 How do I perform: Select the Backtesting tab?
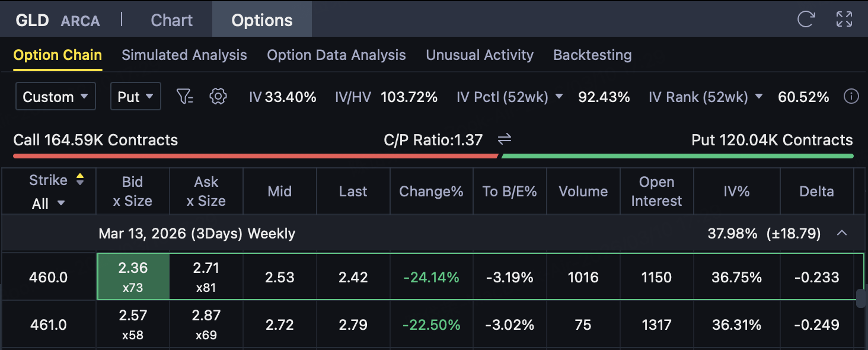[592, 55]
